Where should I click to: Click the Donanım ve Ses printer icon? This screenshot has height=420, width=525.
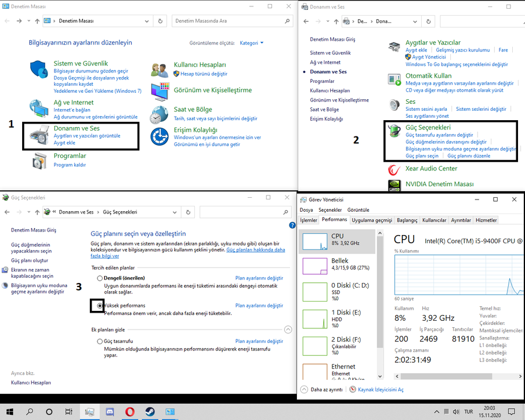[x=38, y=135]
